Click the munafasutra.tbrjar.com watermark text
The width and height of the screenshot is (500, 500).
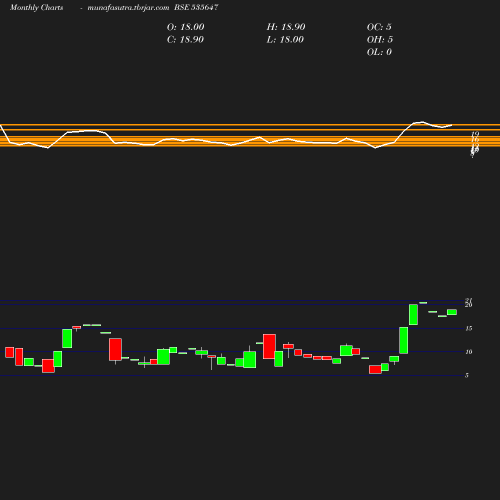pos(128,7)
